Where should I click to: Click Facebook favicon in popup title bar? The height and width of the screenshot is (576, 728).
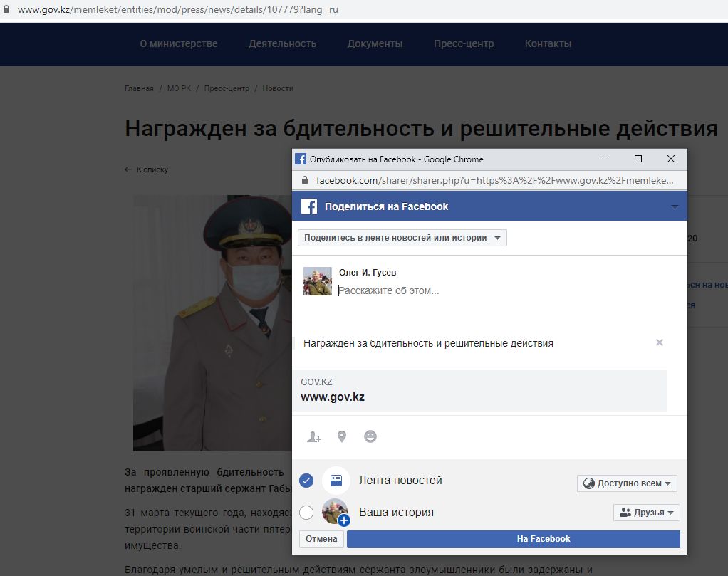[x=301, y=159]
